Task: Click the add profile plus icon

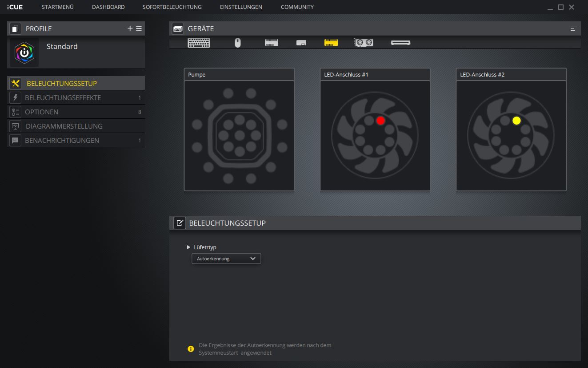Action: point(130,28)
